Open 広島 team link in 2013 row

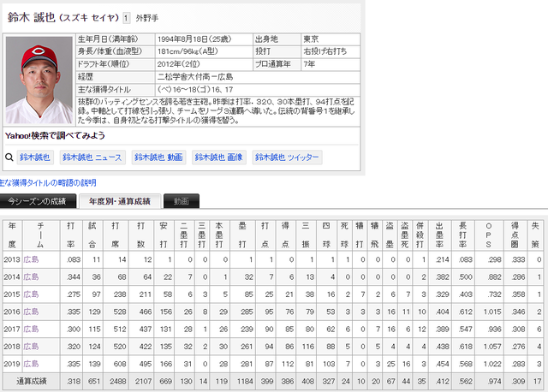click(31, 259)
